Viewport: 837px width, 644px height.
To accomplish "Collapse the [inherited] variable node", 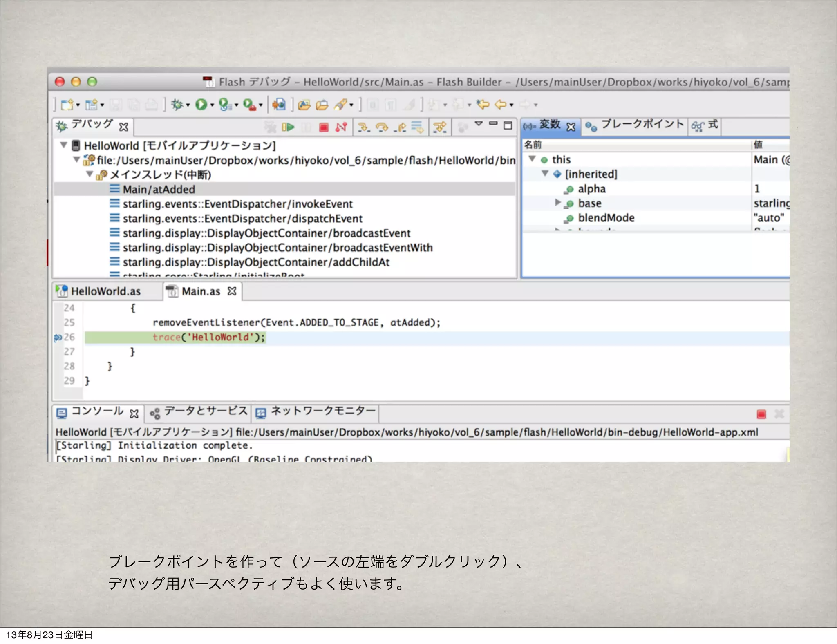I will coord(545,174).
